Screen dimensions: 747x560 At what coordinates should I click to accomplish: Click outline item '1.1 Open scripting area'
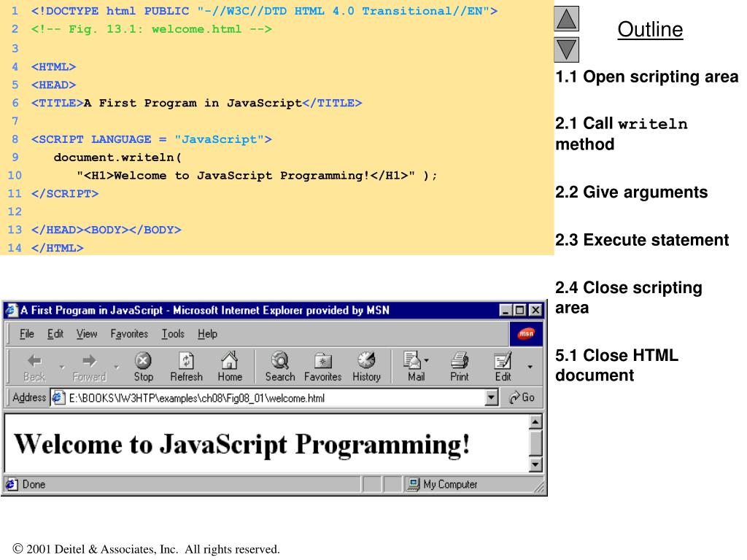click(646, 77)
